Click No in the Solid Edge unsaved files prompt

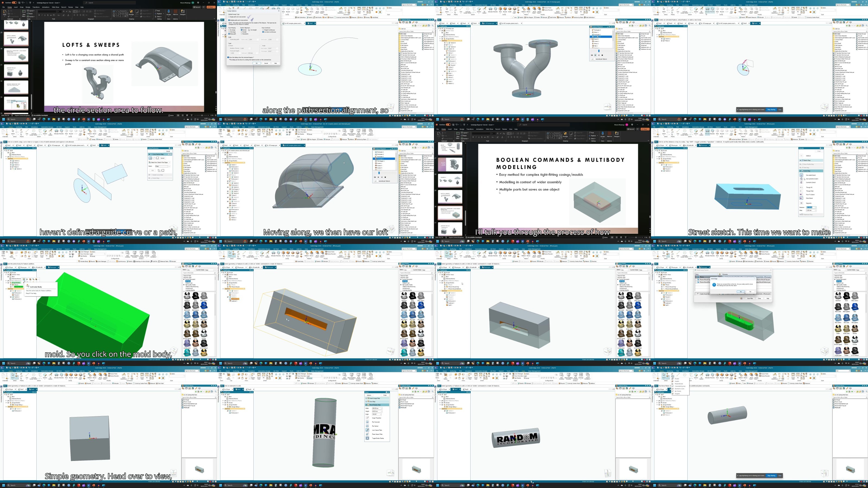click(x=750, y=292)
